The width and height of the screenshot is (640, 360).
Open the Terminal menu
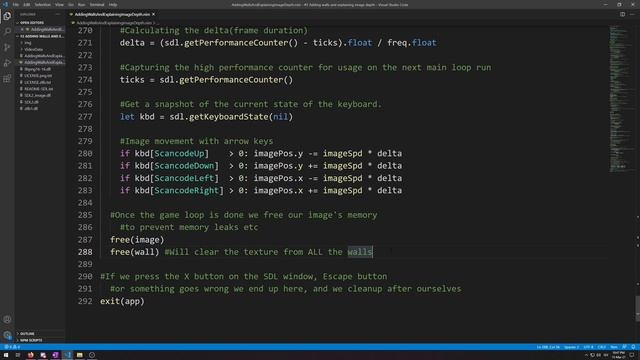[x=97, y=4]
